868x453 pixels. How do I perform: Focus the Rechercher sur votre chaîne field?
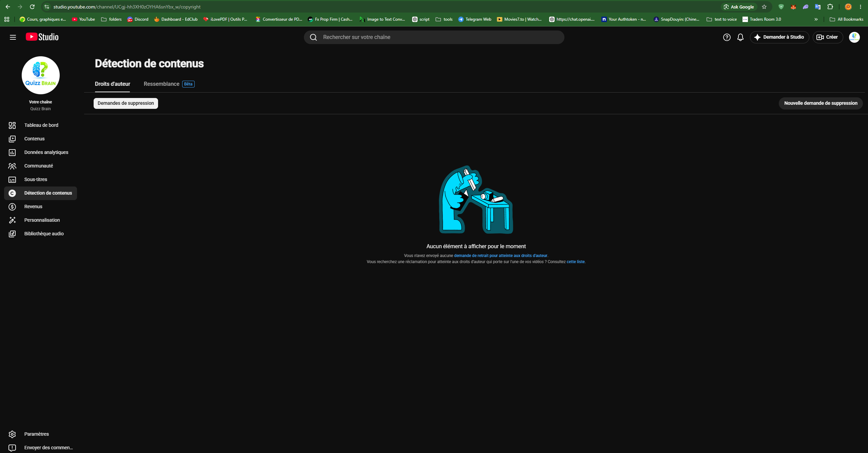click(x=434, y=37)
